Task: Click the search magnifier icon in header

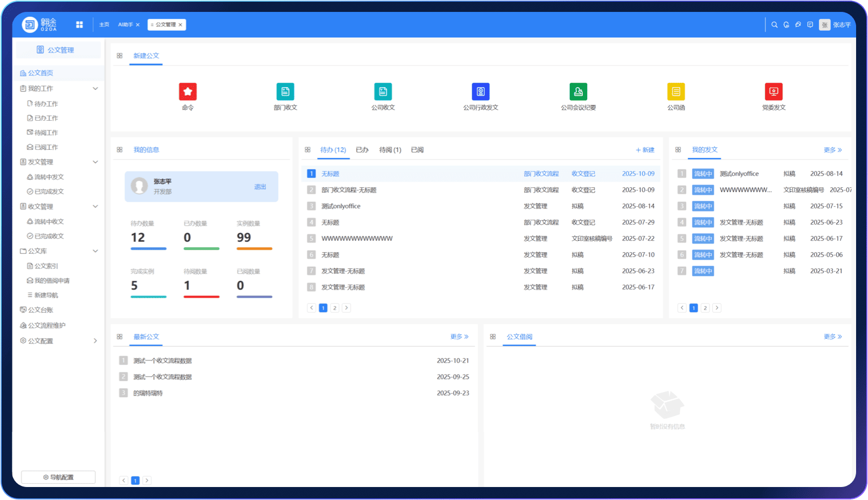Action: (x=774, y=25)
